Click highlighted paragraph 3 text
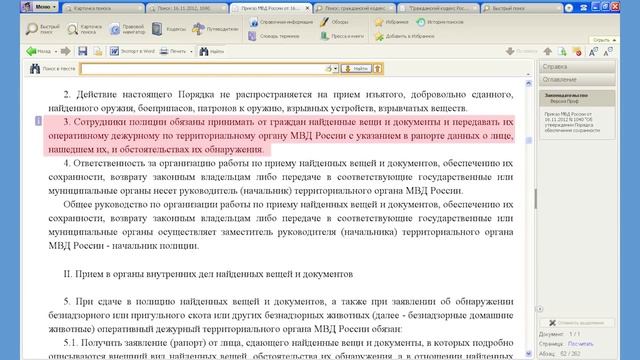The image size is (640, 360). point(280,136)
